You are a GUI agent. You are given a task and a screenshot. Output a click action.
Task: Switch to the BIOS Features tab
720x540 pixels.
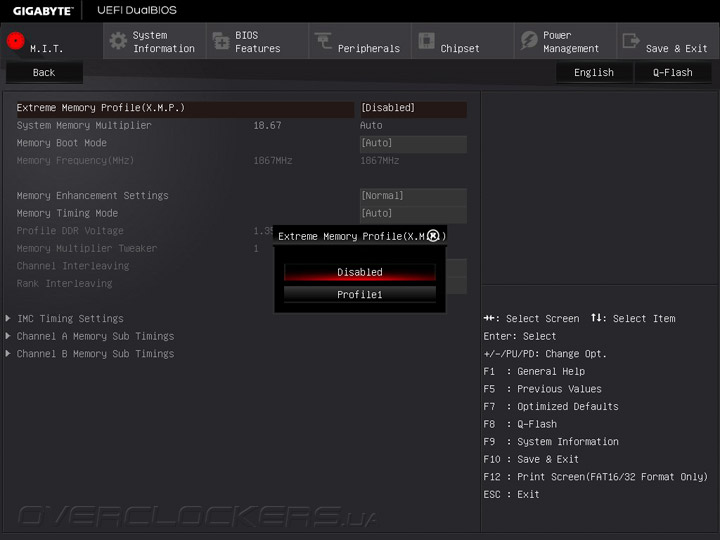[x=257, y=41]
